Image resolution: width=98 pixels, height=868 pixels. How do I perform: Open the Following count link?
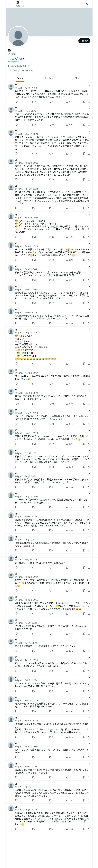point(13,70)
